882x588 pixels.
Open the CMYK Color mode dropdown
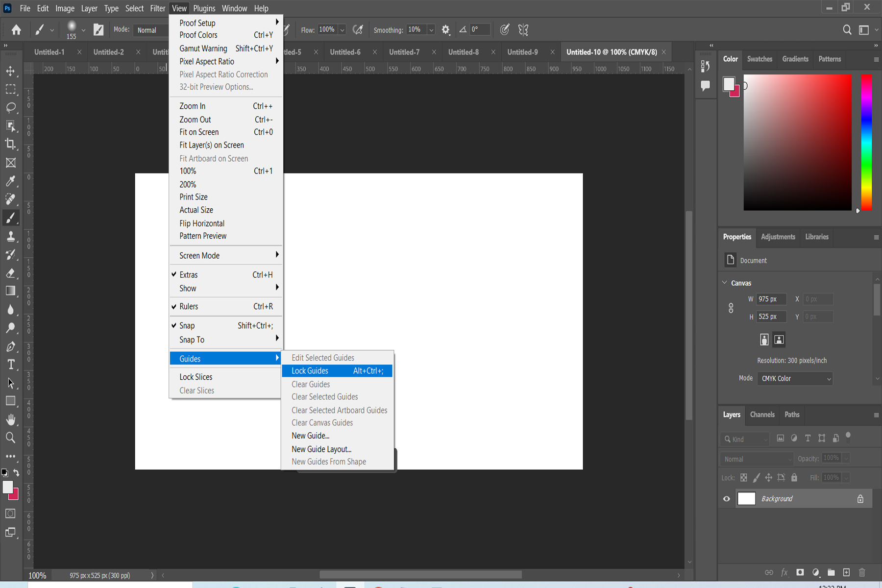(795, 378)
